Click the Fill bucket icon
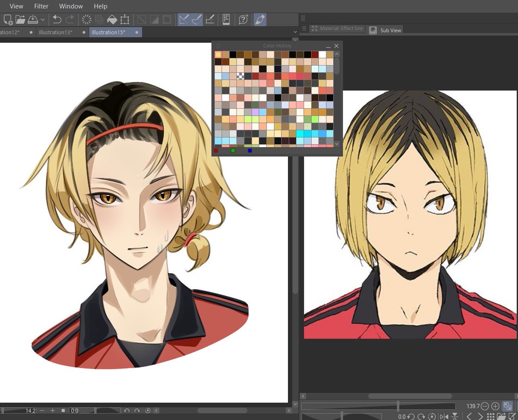This screenshot has height=420, width=518. click(112, 19)
